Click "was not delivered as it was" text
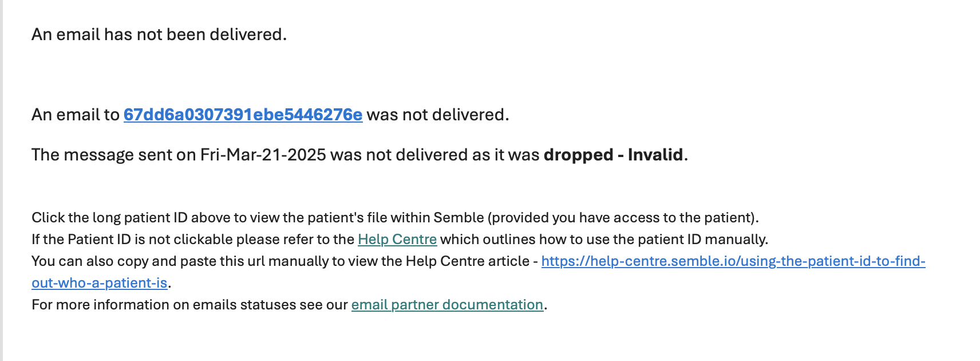This screenshot has width=980, height=361. [434, 155]
